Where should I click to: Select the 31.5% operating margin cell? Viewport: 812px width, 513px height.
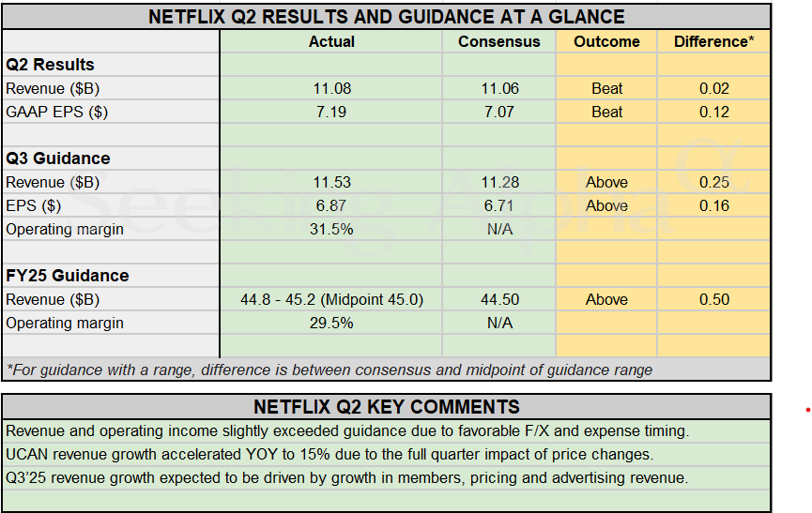[x=331, y=229]
